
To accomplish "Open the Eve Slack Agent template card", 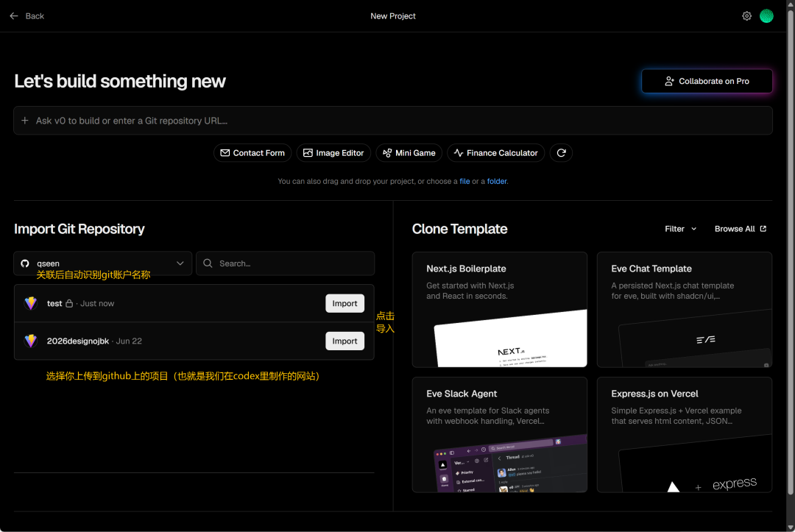I will [499, 435].
